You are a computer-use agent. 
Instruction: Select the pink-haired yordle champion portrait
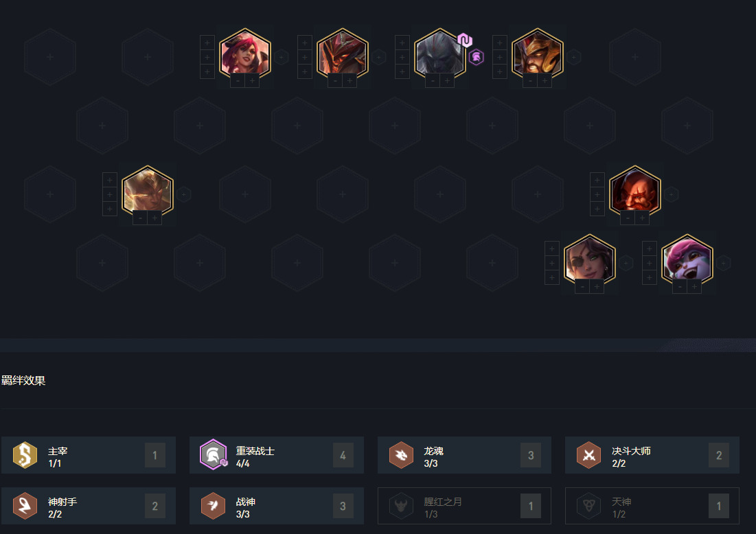(x=687, y=259)
